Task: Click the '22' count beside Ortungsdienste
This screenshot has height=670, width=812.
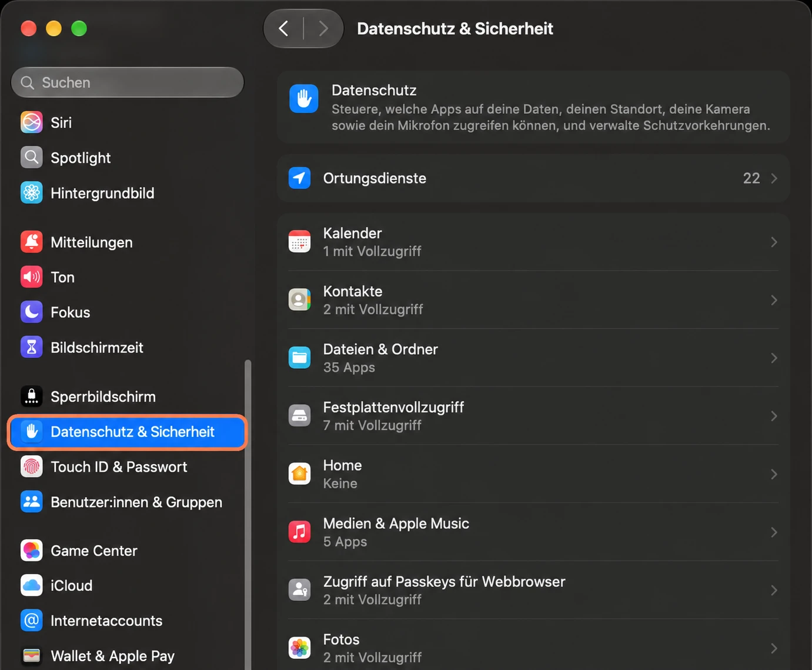Action: (x=751, y=178)
